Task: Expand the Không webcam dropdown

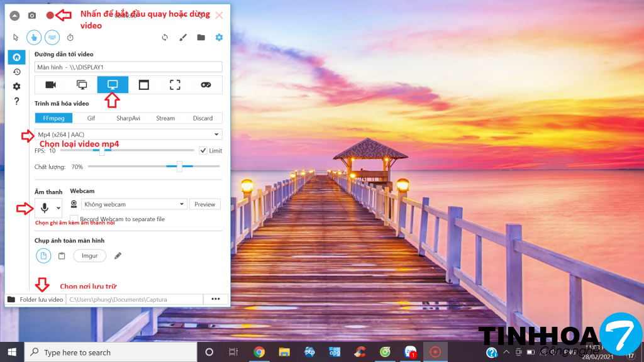Action: point(182,204)
